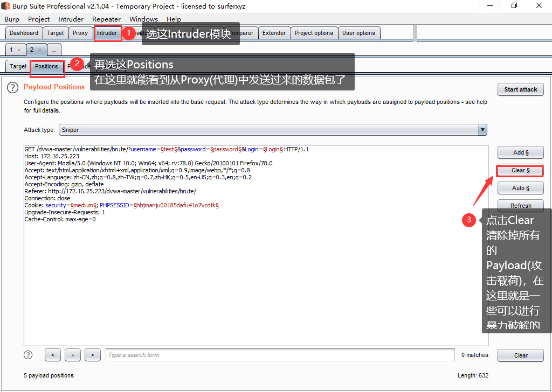Click the Refresh button
Viewport: 552px width, 392px height.
click(x=521, y=206)
